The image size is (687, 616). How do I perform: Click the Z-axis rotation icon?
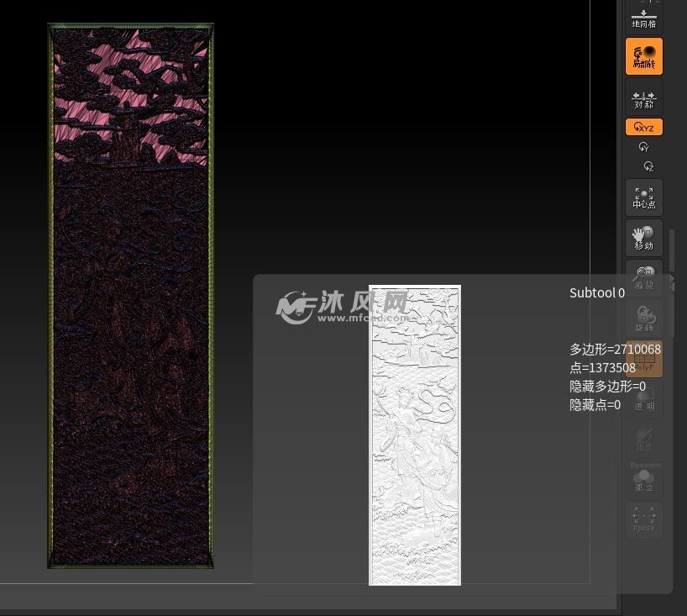644,166
